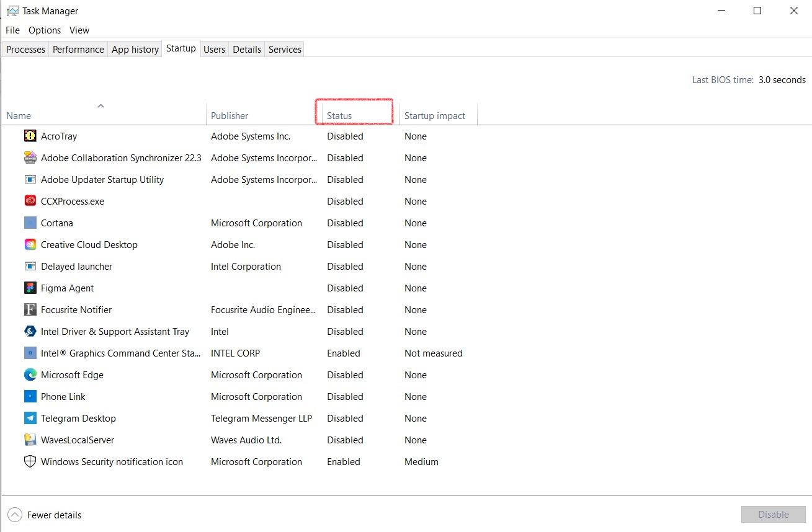Viewport: 812px width, 532px height.
Task: Click the AcroTray app icon
Action: [x=30, y=136]
